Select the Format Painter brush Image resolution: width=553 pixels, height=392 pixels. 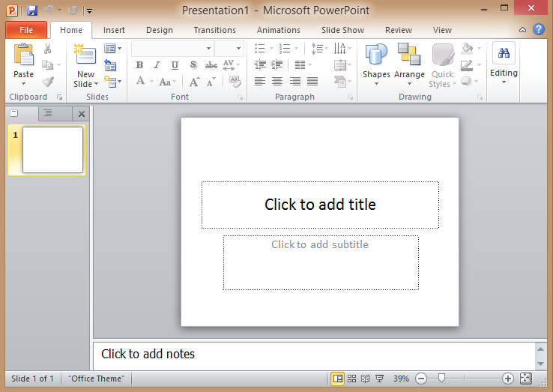pyautogui.click(x=48, y=82)
